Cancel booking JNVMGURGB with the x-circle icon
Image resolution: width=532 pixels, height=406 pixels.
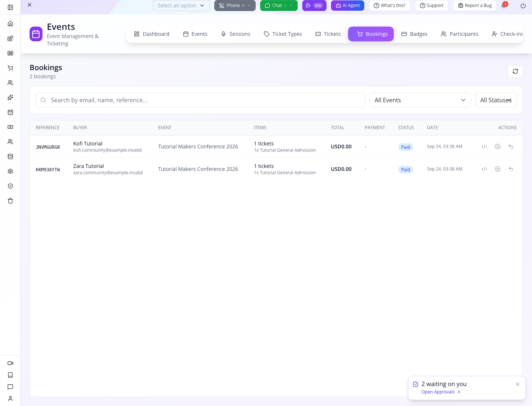498,147
